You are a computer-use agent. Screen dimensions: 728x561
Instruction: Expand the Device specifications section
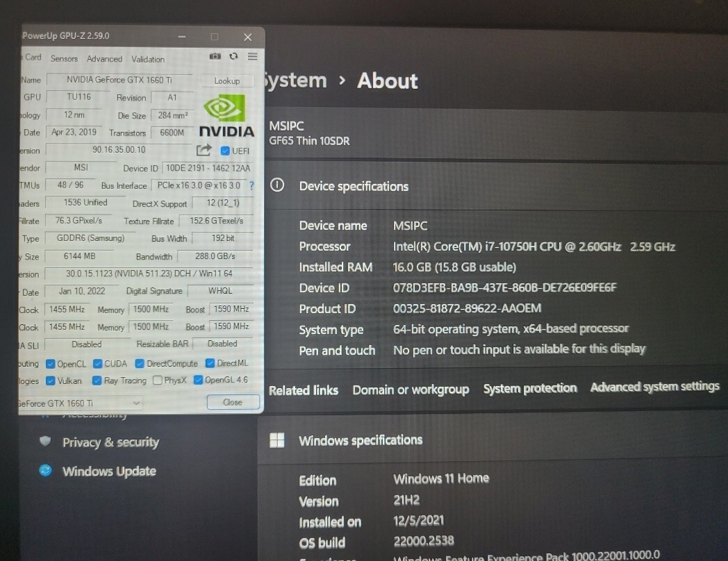pyautogui.click(x=493, y=186)
